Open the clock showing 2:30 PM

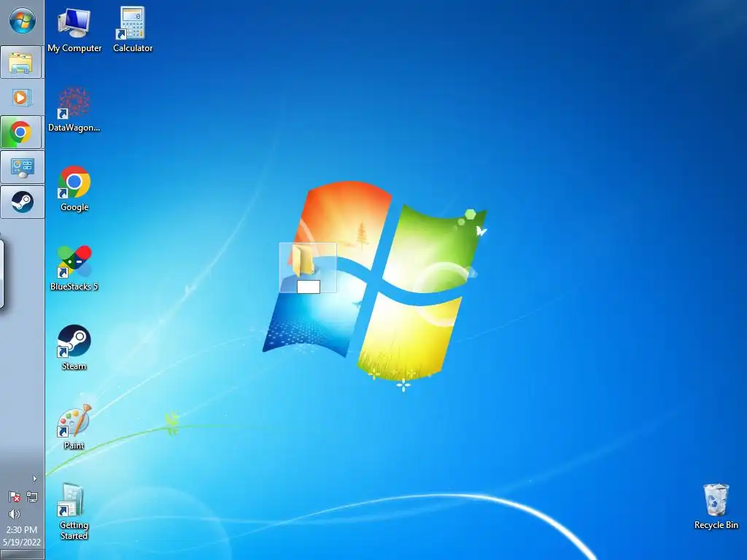click(x=21, y=529)
